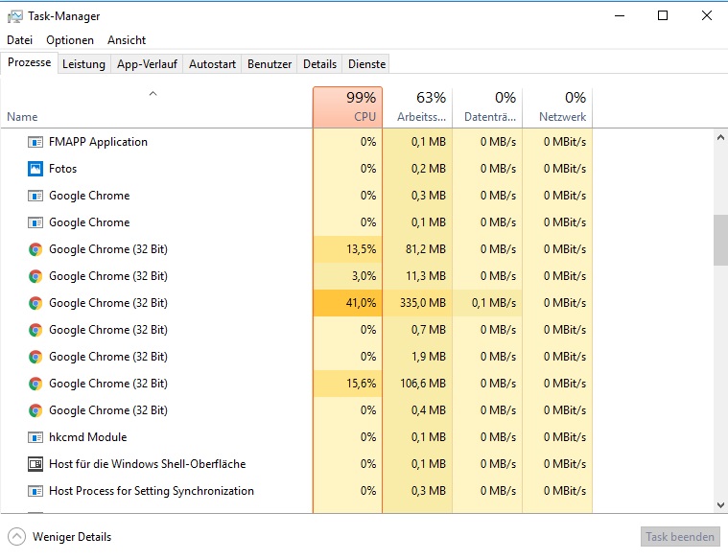Click the FMAPP Application process icon
This screenshot has width=728, height=560.
(x=35, y=142)
